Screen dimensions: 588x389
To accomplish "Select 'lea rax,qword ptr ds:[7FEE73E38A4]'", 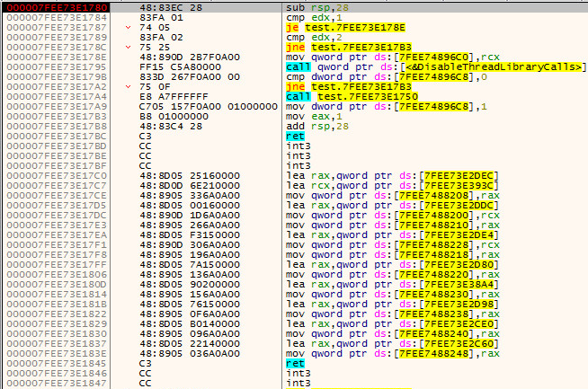I will 393,285.
